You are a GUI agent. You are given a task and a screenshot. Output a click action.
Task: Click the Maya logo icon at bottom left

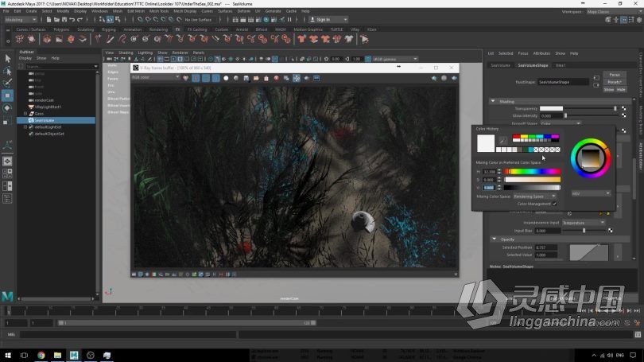(7, 296)
